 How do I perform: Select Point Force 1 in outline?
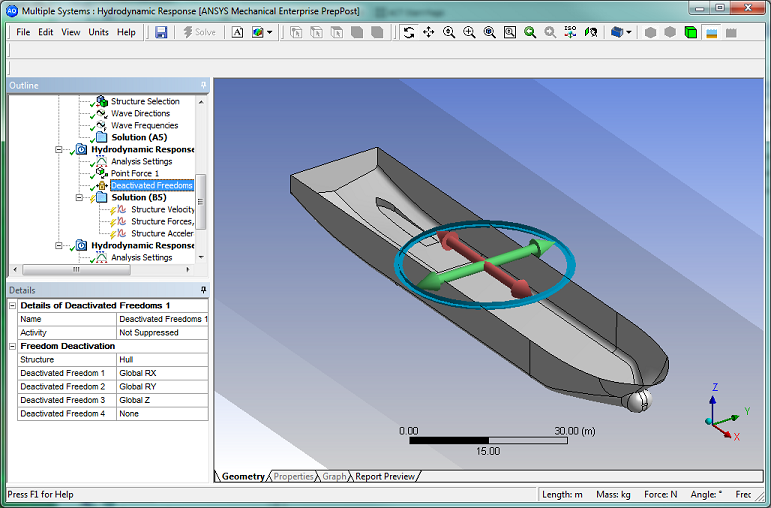(x=134, y=174)
